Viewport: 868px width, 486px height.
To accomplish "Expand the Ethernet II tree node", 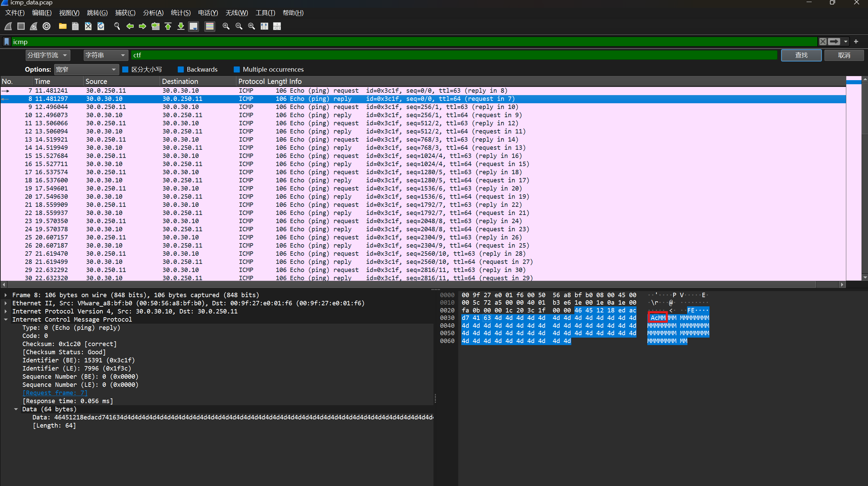I will pos(6,303).
